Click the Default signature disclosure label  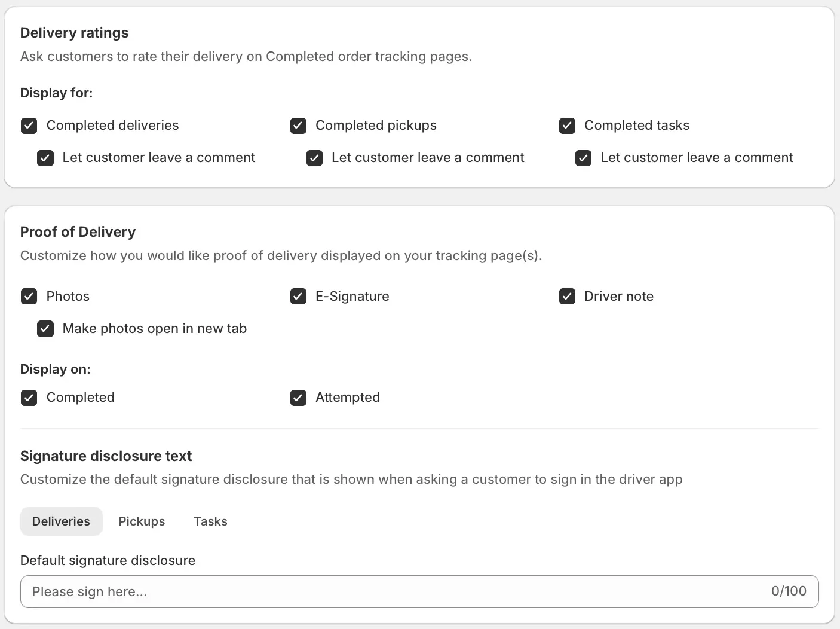click(108, 560)
